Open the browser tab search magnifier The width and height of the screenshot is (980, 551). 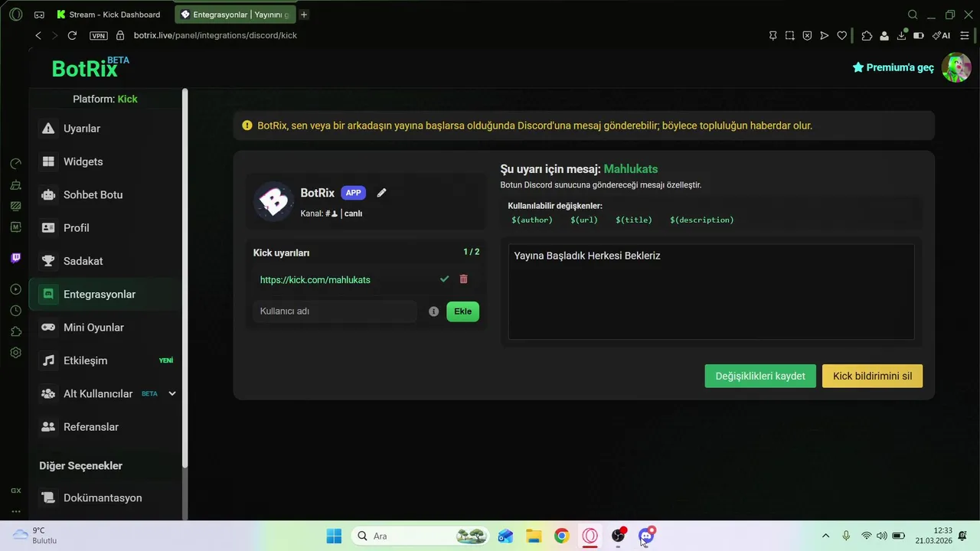913,15
